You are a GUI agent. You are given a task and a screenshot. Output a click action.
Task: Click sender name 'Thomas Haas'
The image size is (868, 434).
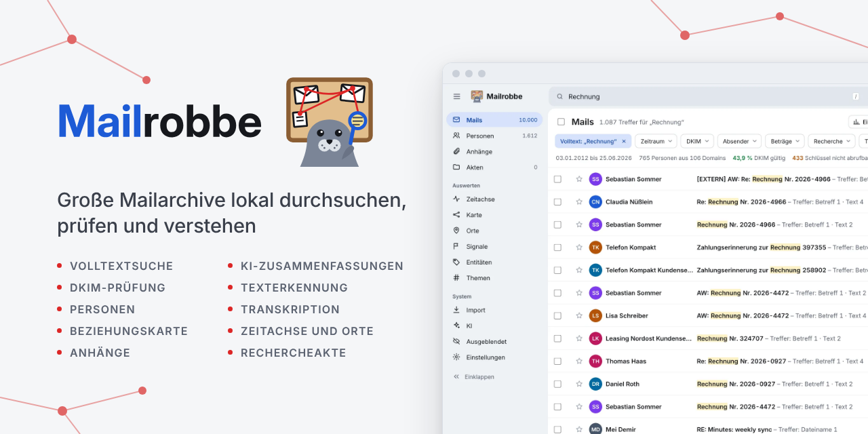coord(626,361)
